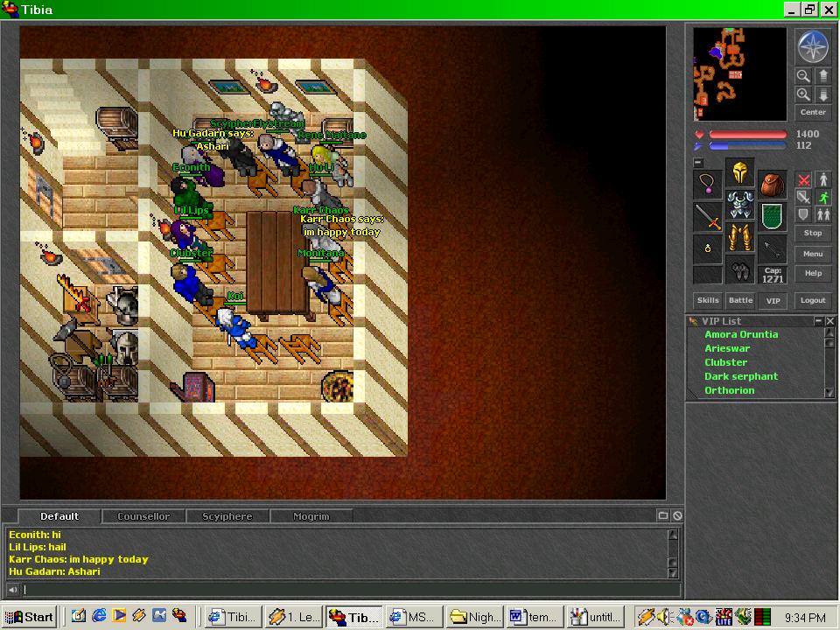Click the Logout button
This screenshot has height=630, width=840.
813,300
